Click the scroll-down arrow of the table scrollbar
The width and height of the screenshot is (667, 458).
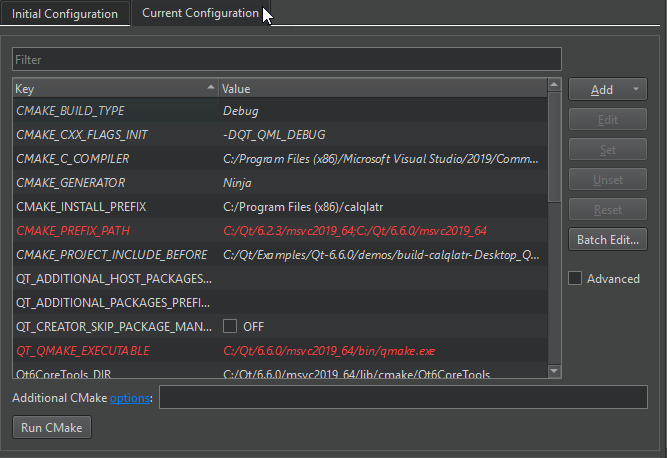[555, 373]
